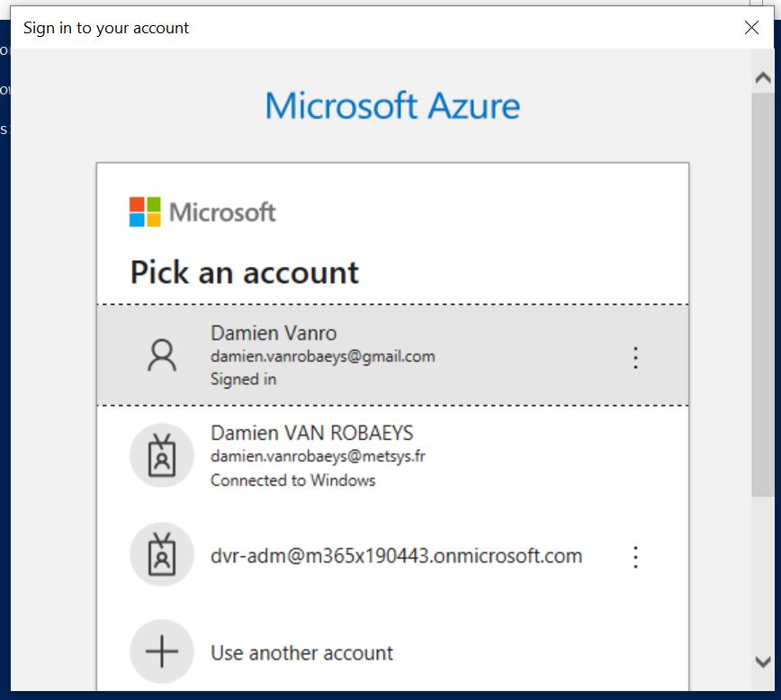Click the damien.vanrobaeys@gmail.com email text
The image size is (781, 700).
322,356
